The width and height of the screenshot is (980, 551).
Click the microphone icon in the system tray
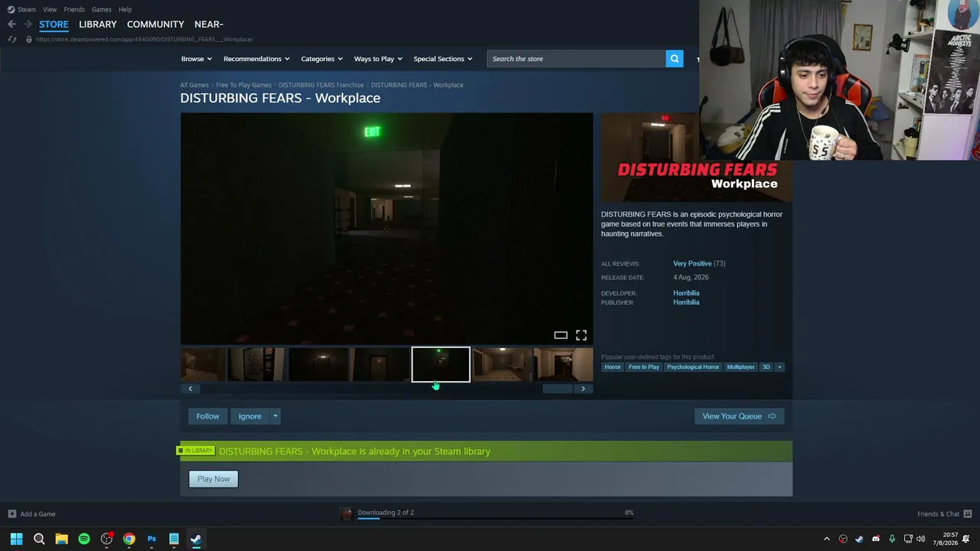coord(892,539)
